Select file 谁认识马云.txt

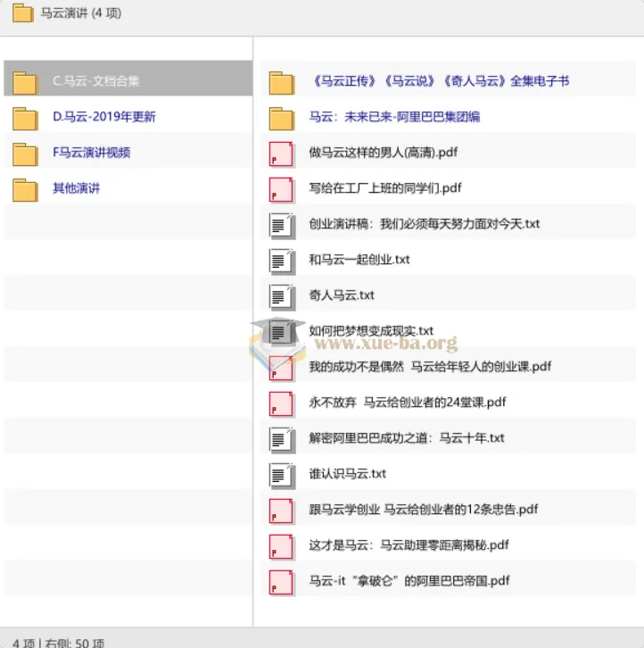point(348,474)
